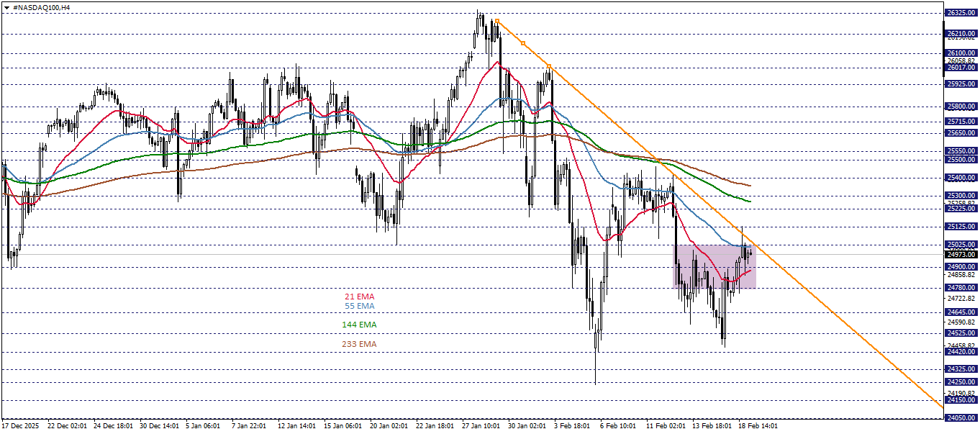980x434 pixels.
Task: Click the lowest square trendline anchor point
Action: point(549,66)
